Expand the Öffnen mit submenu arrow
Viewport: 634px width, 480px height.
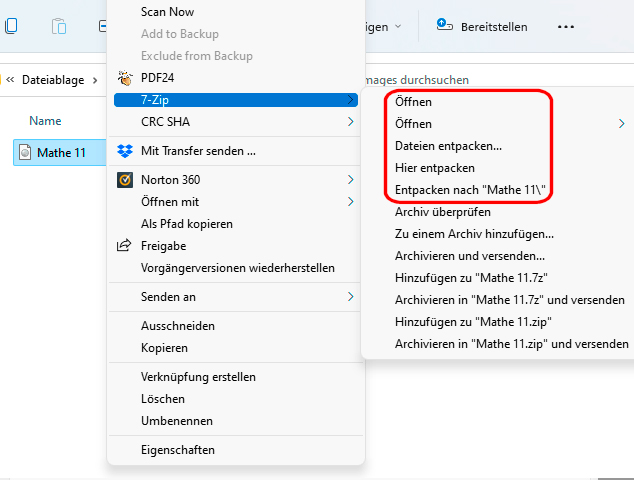(x=350, y=202)
